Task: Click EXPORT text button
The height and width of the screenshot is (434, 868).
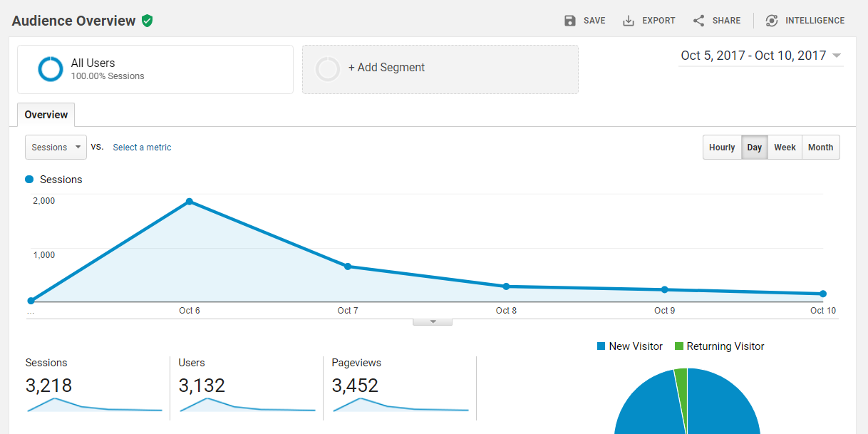Action: point(658,21)
